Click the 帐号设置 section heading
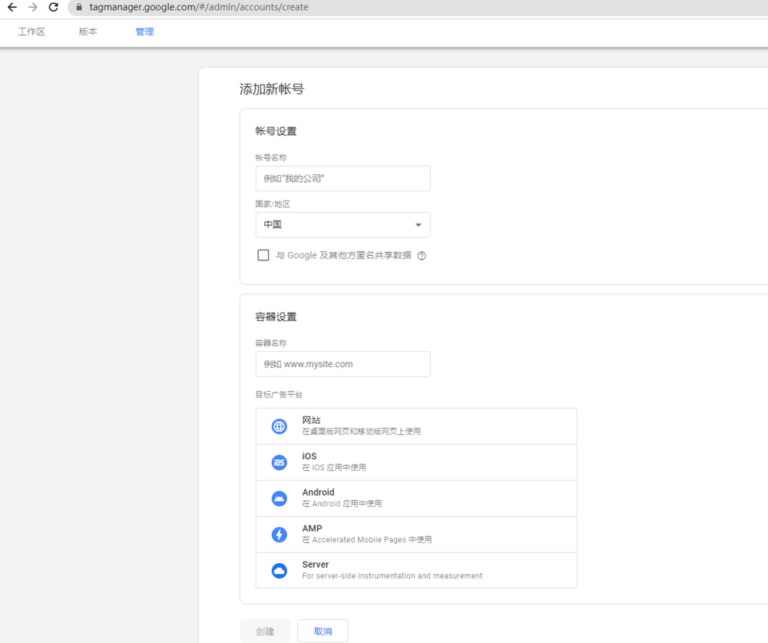 (276, 131)
